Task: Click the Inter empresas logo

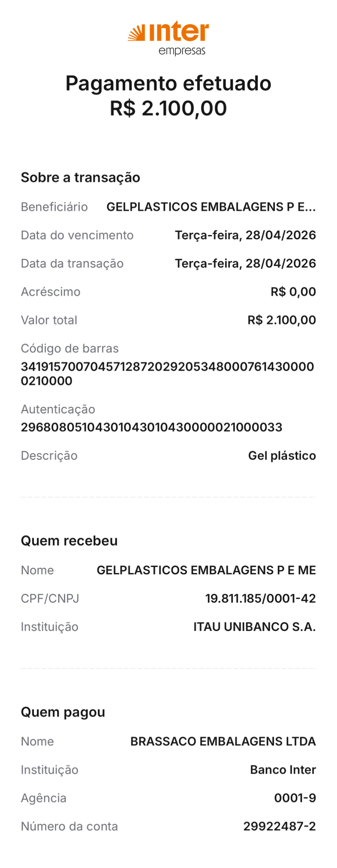Action: (168, 39)
